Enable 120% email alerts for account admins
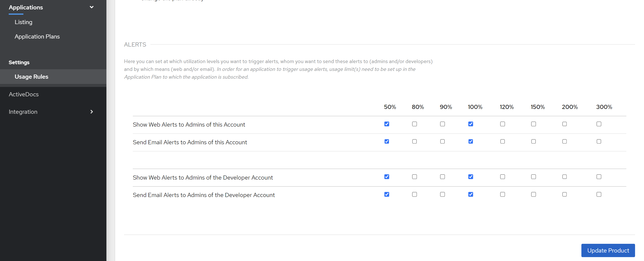This screenshot has width=644, height=261. (502, 142)
